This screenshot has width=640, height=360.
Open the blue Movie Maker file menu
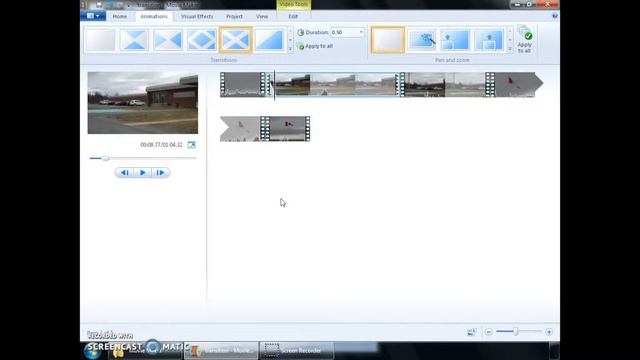tap(93, 16)
